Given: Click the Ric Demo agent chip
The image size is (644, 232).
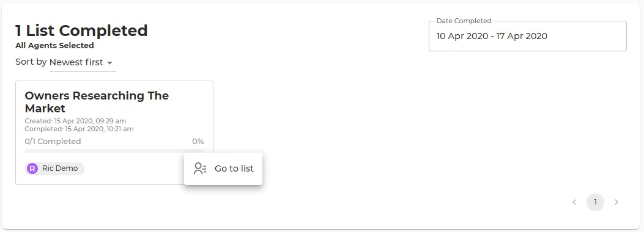Looking at the screenshot, I should pos(54,169).
